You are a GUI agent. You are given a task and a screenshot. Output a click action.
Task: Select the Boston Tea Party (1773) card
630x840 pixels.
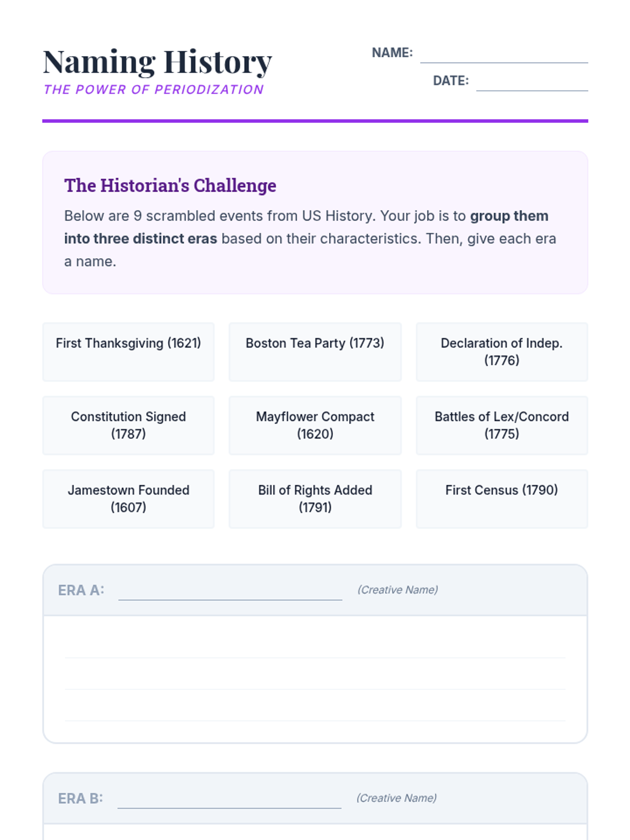click(x=315, y=352)
